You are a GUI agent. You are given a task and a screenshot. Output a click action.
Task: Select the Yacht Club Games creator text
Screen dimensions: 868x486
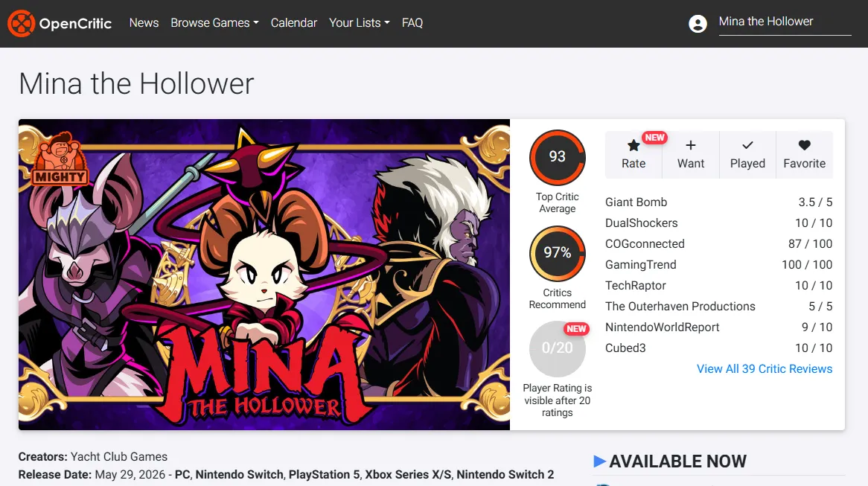119,457
